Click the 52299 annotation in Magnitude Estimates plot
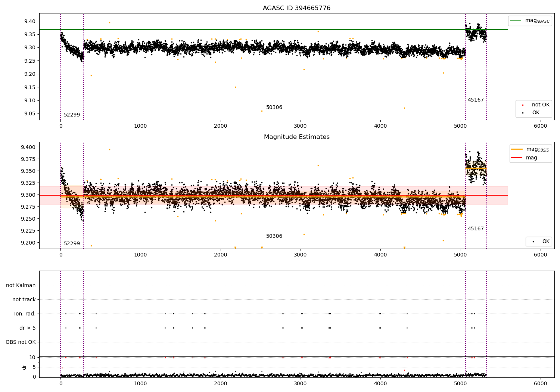 click(x=72, y=244)
